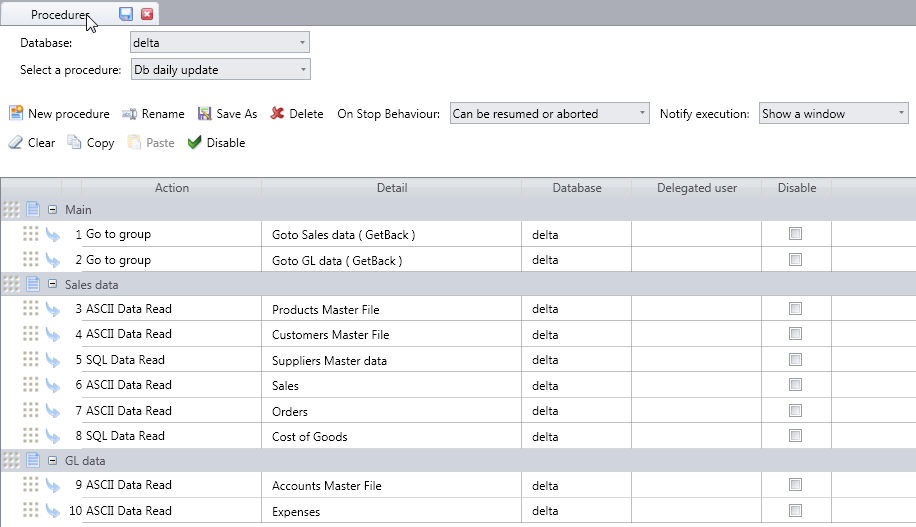Click the green Disable checkmark icon
The width and height of the screenshot is (916, 527).
tap(195, 143)
